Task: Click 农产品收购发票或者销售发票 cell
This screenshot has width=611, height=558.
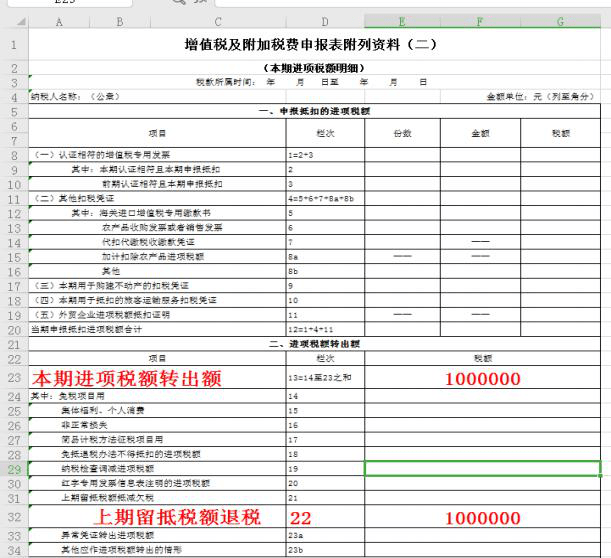Action: pos(157,228)
